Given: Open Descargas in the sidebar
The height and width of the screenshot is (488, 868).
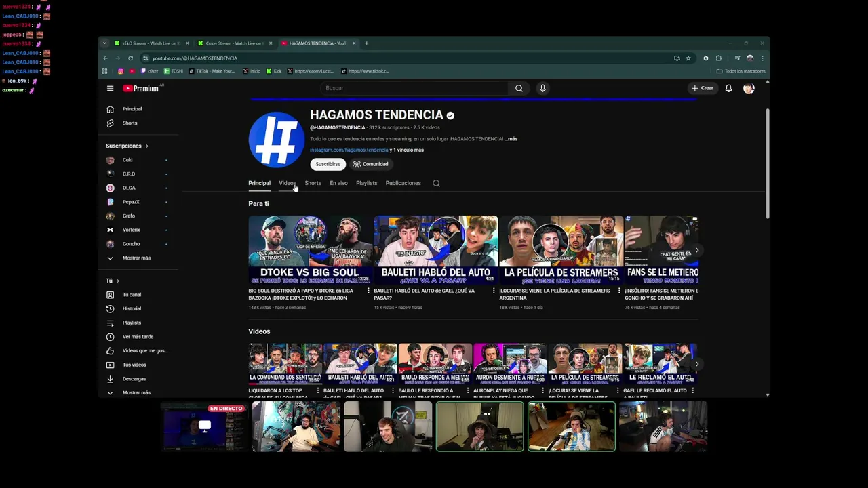Looking at the screenshot, I should click(134, 379).
